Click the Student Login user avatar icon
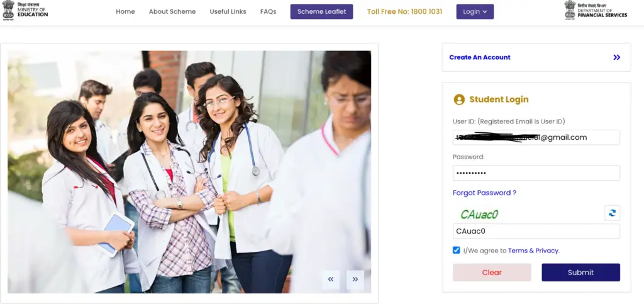 click(459, 99)
